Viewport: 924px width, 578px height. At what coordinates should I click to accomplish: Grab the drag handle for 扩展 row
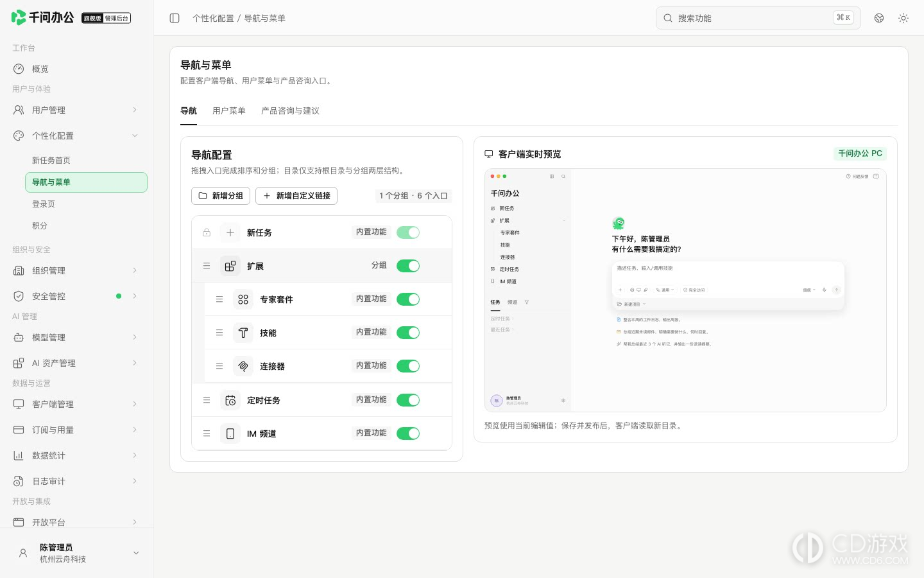(207, 266)
